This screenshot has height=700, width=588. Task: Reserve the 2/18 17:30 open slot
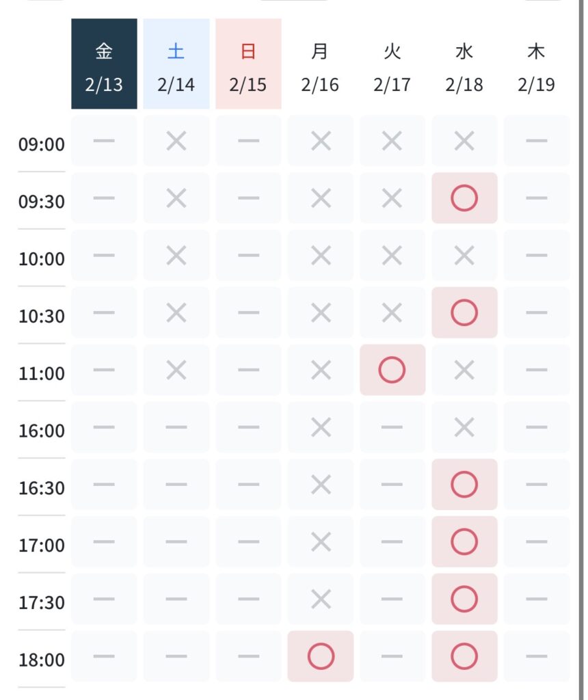pyautogui.click(x=464, y=600)
